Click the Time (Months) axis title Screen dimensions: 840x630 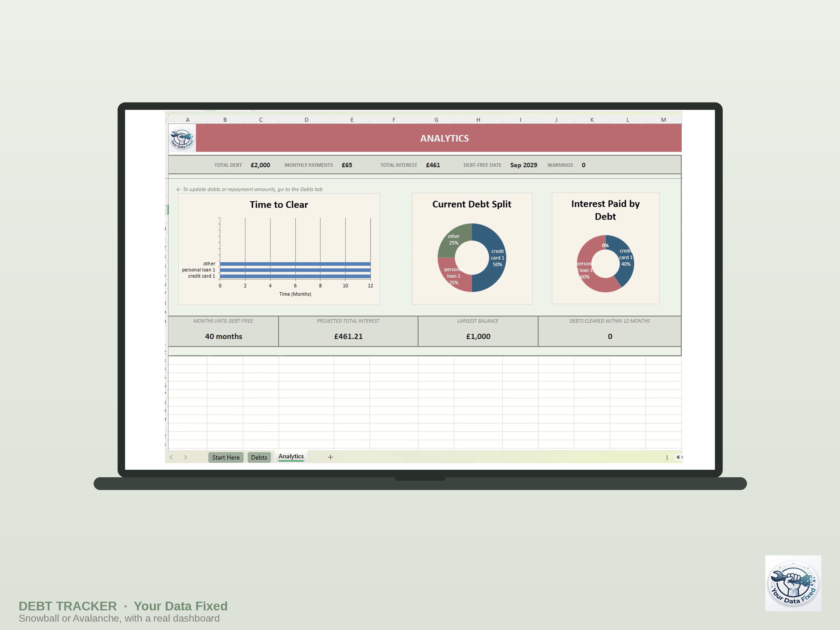[295, 294]
